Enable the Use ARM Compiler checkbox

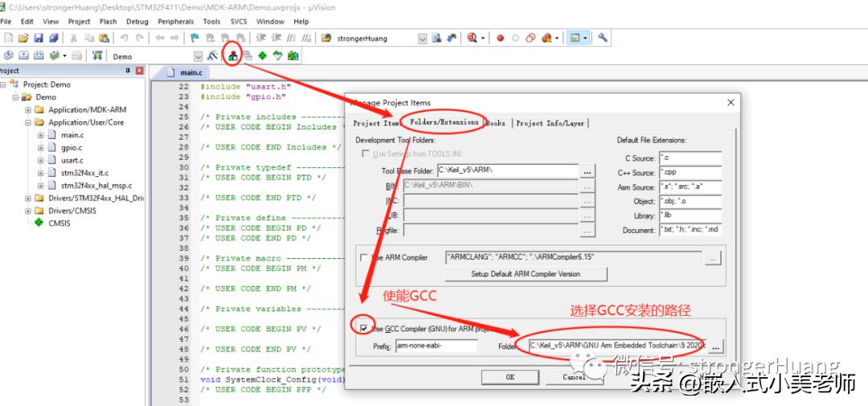pos(365,258)
